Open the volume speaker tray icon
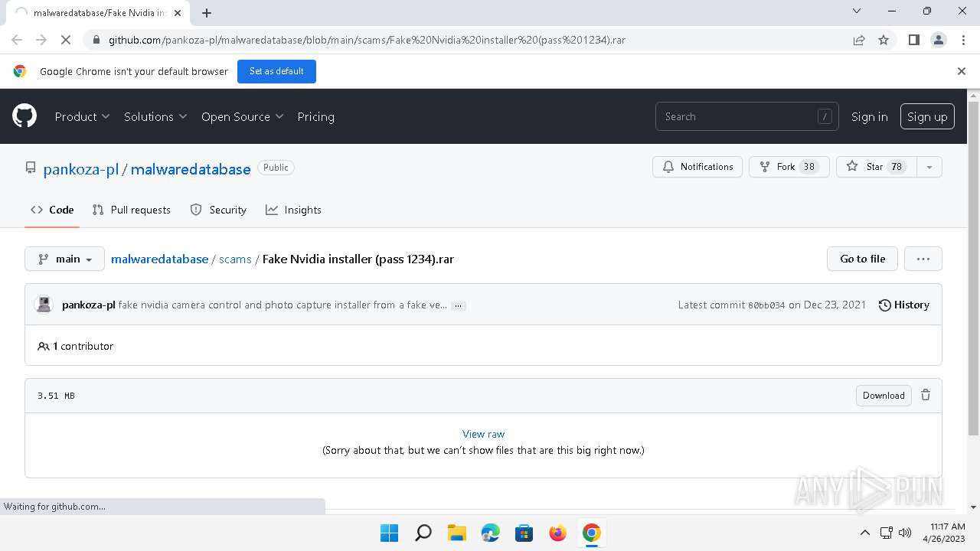980x551 pixels. point(905,533)
